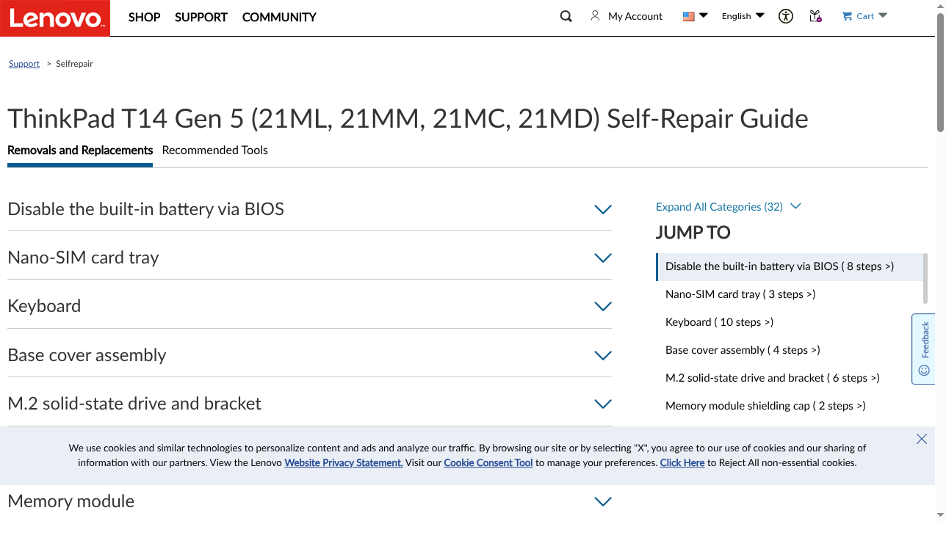
Task: Open the Cart dropdown arrow
Action: point(883,15)
